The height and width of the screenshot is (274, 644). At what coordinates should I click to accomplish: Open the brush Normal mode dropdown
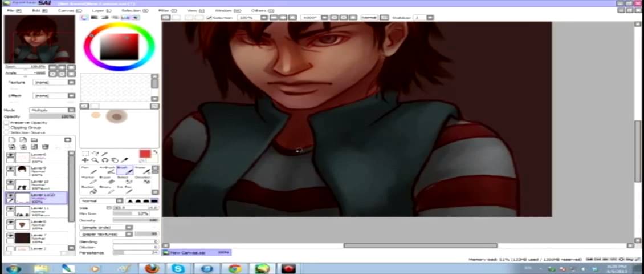pos(101,201)
